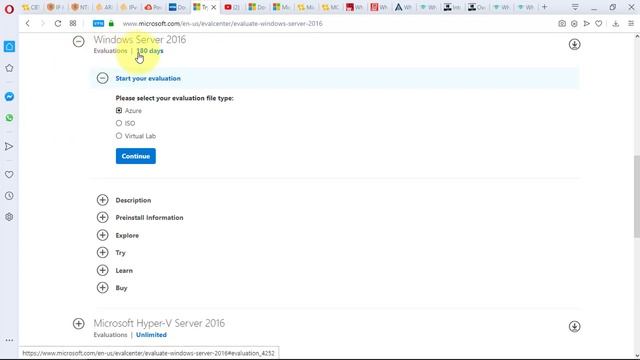Click the VPN badge in address bar
The image size is (640, 360).
98,24
